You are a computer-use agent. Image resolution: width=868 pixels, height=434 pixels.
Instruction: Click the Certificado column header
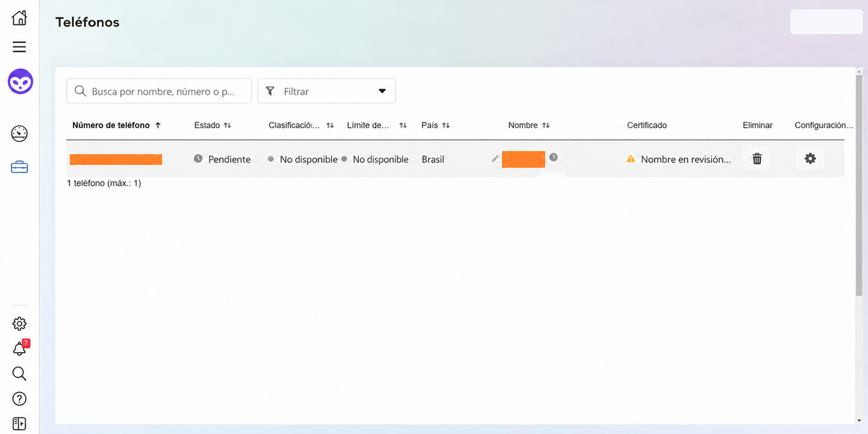(x=647, y=125)
